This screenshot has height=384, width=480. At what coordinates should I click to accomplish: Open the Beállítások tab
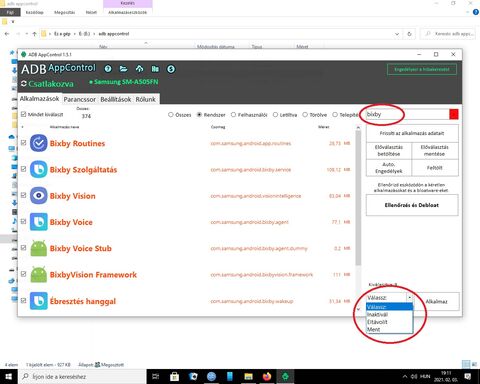[116, 99]
